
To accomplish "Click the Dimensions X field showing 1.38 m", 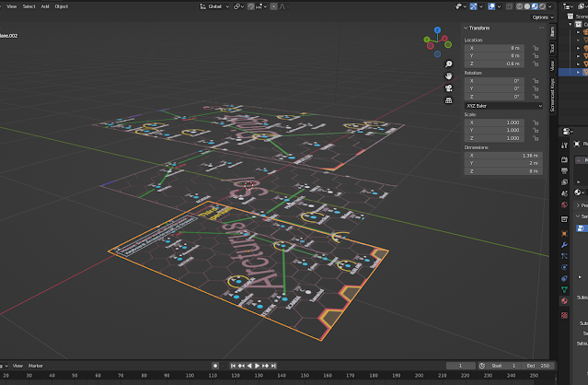I will pos(503,156).
